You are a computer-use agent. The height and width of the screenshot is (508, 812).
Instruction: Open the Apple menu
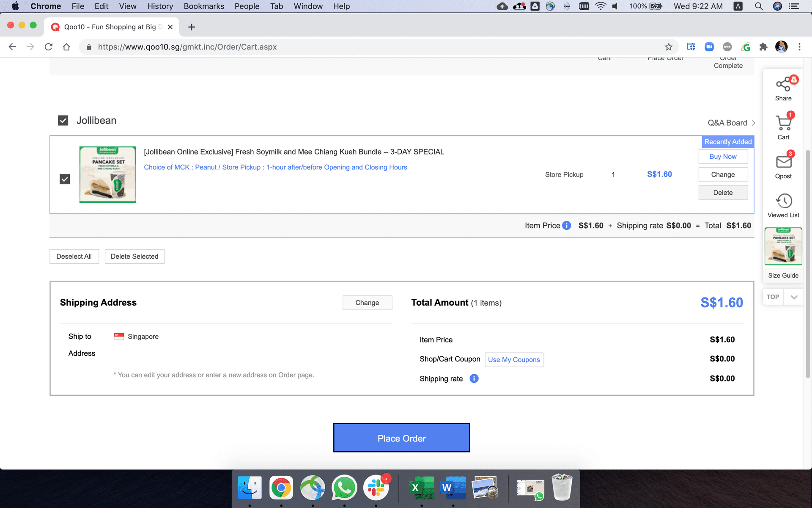click(15, 6)
